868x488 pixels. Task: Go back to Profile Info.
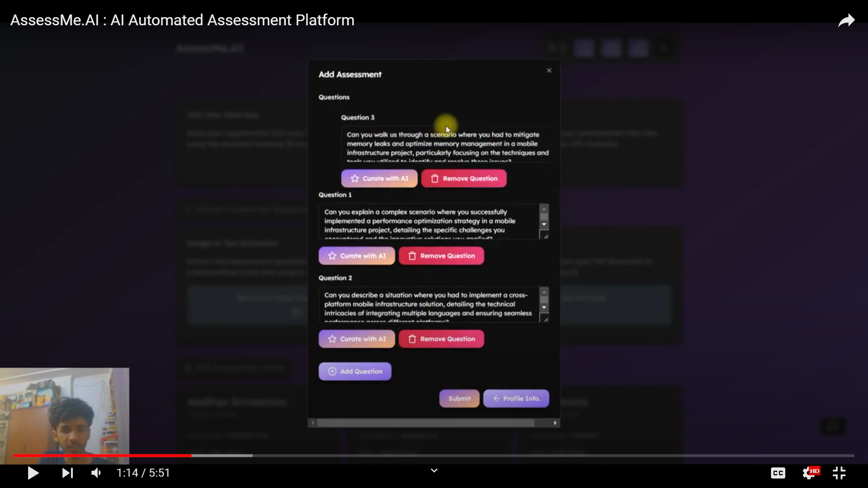click(516, 399)
